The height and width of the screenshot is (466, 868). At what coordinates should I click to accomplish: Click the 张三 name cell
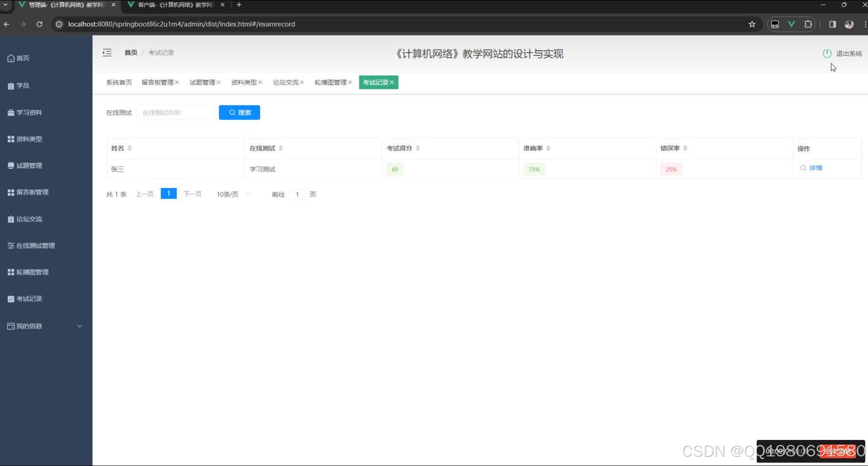[118, 169]
